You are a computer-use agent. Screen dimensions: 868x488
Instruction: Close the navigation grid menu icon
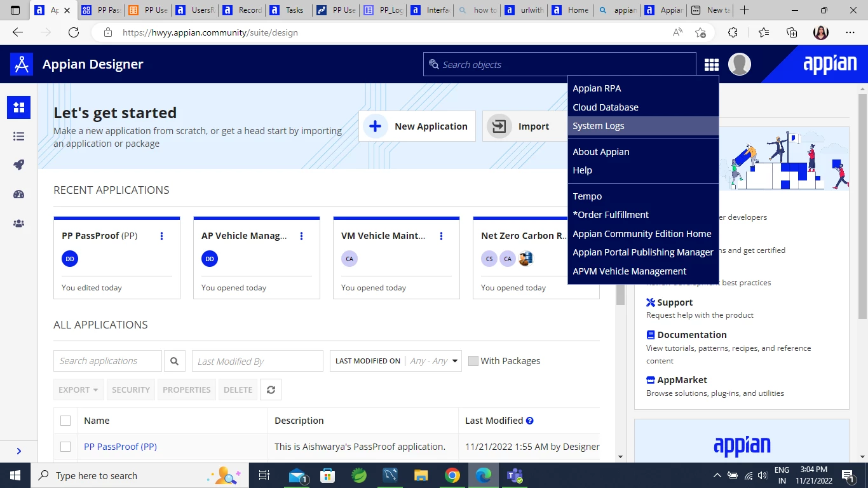pos(712,64)
